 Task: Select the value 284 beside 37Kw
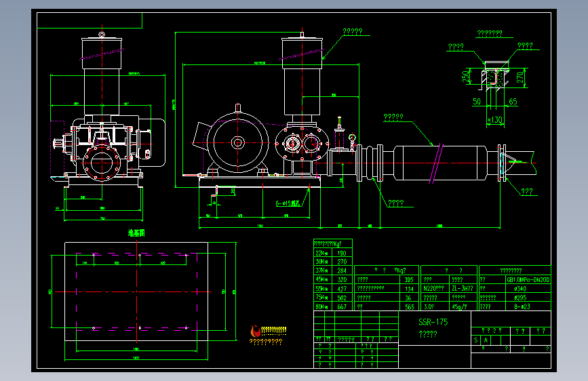(x=342, y=270)
